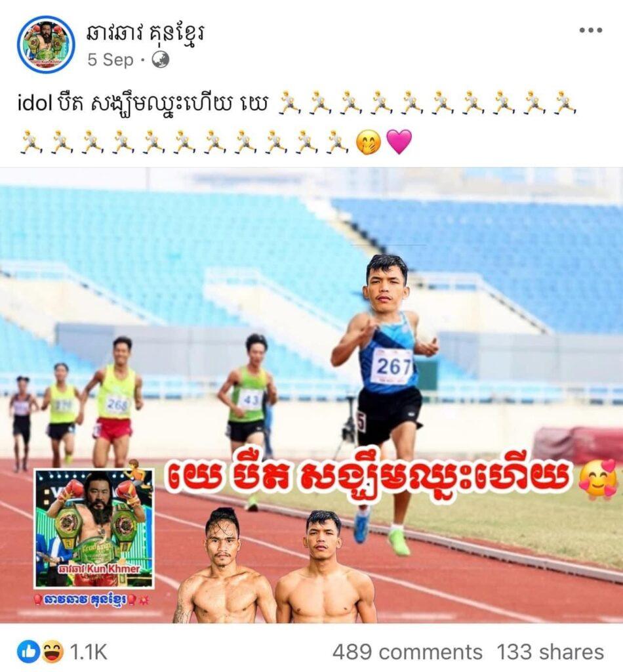Click the page profile picture avatar
The width and height of the screenshot is (623, 672).
pos(46,45)
